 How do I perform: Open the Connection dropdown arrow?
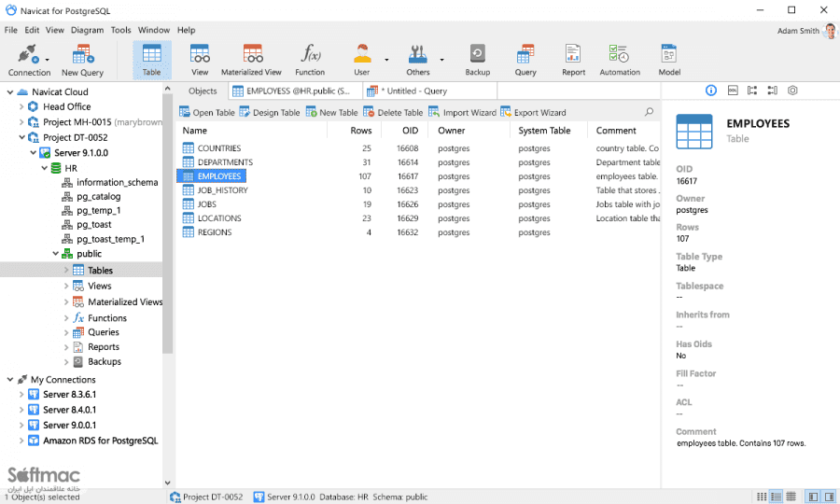pos(48,60)
